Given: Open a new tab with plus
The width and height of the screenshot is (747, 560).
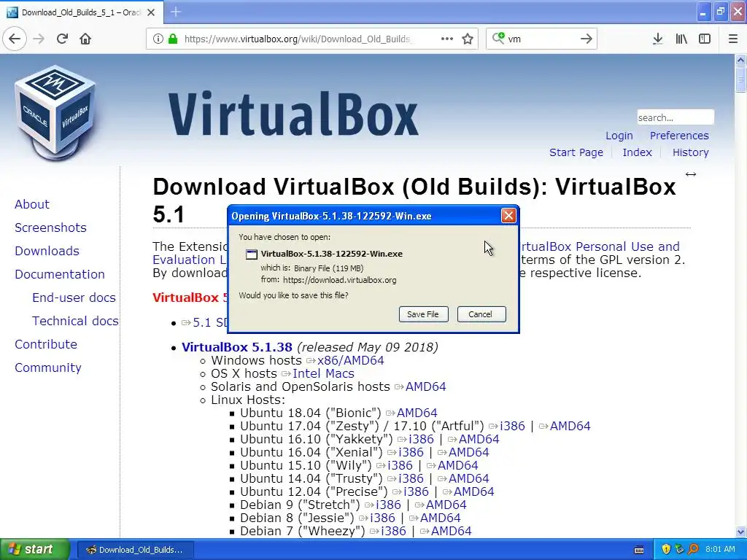Looking at the screenshot, I should 176,12.
